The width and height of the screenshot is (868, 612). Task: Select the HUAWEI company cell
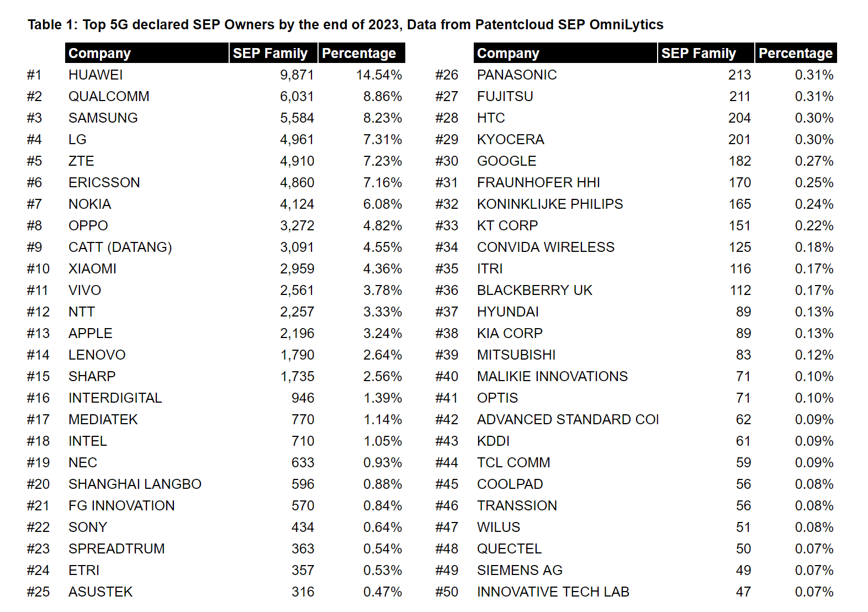point(96,75)
